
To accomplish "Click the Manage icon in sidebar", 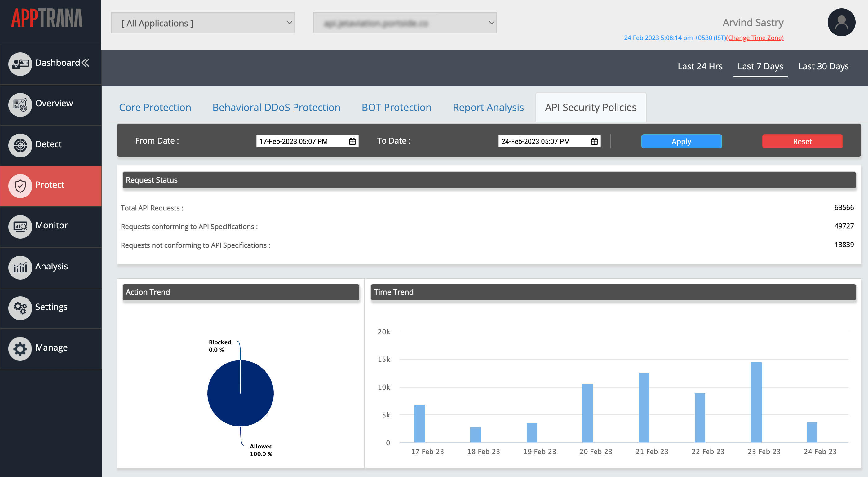I will point(20,347).
